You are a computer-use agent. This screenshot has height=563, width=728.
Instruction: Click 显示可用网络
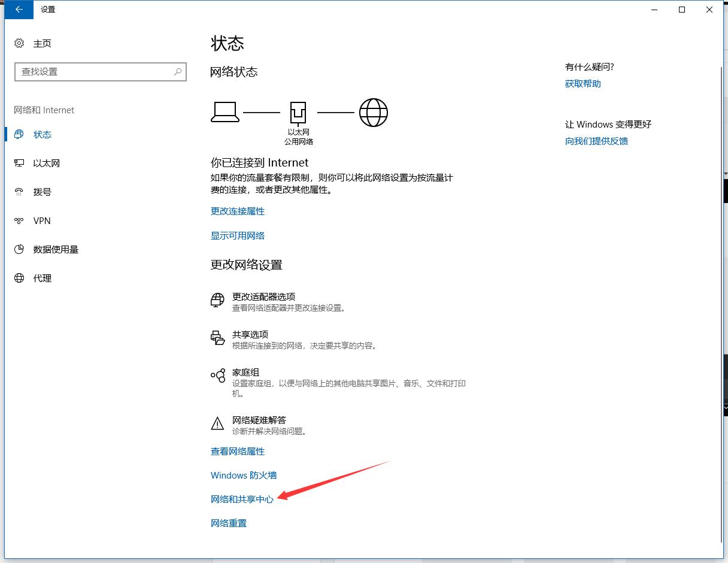(x=237, y=235)
